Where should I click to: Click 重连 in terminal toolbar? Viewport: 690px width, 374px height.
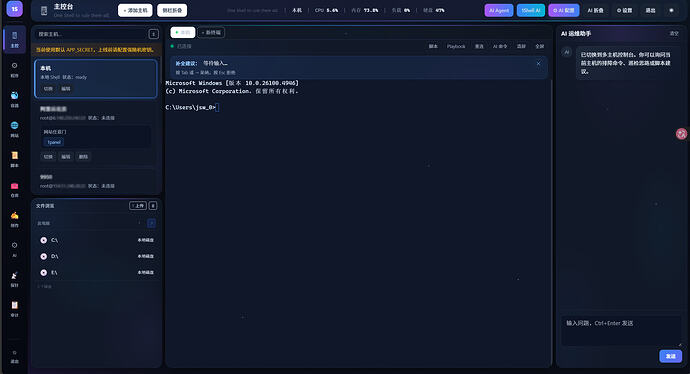(x=479, y=46)
